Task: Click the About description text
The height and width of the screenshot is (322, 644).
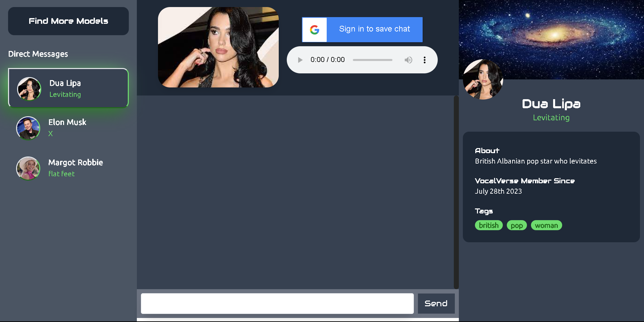Action: pyautogui.click(x=536, y=161)
